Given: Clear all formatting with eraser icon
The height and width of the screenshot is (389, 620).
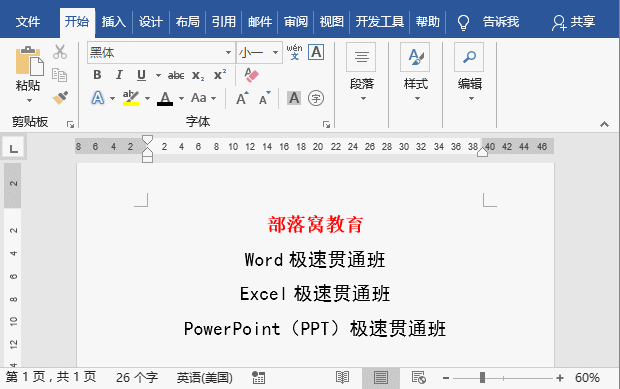Looking at the screenshot, I should [x=251, y=75].
